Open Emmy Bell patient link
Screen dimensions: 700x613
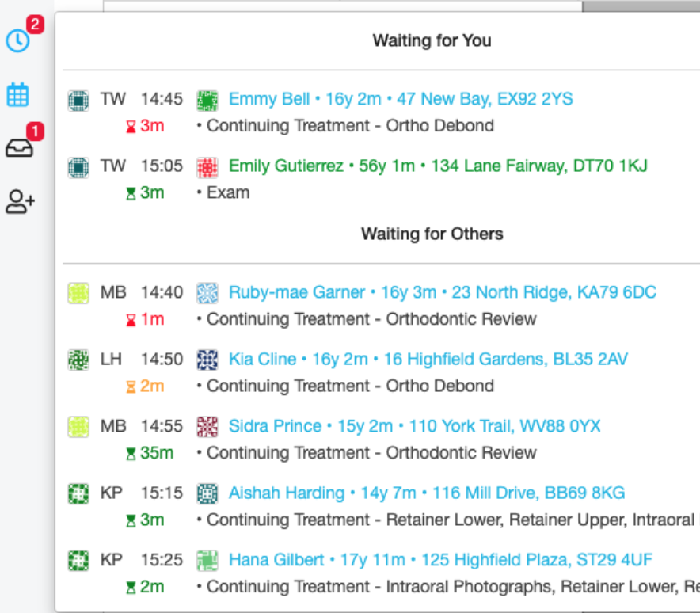(401, 99)
